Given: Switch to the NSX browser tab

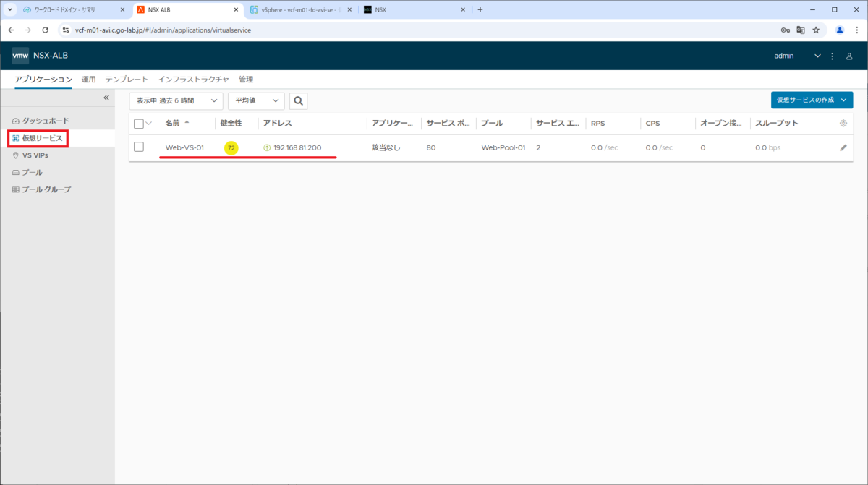Looking at the screenshot, I should coord(414,10).
